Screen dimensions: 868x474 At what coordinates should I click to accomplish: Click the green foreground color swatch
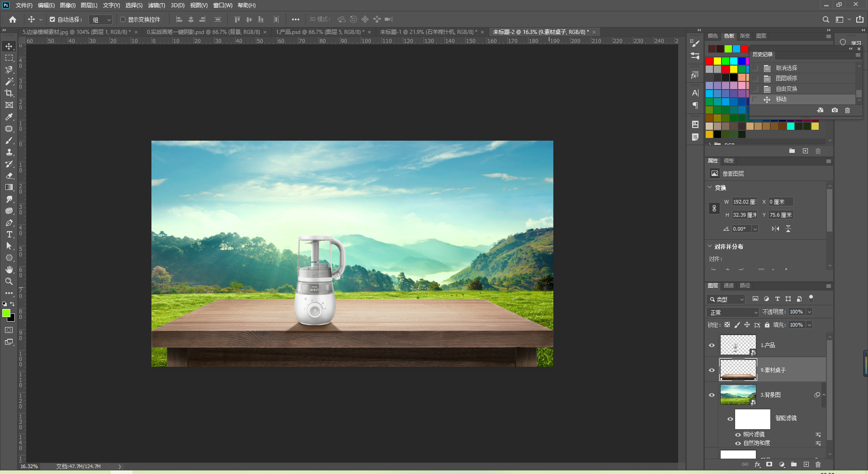coord(6,313)
